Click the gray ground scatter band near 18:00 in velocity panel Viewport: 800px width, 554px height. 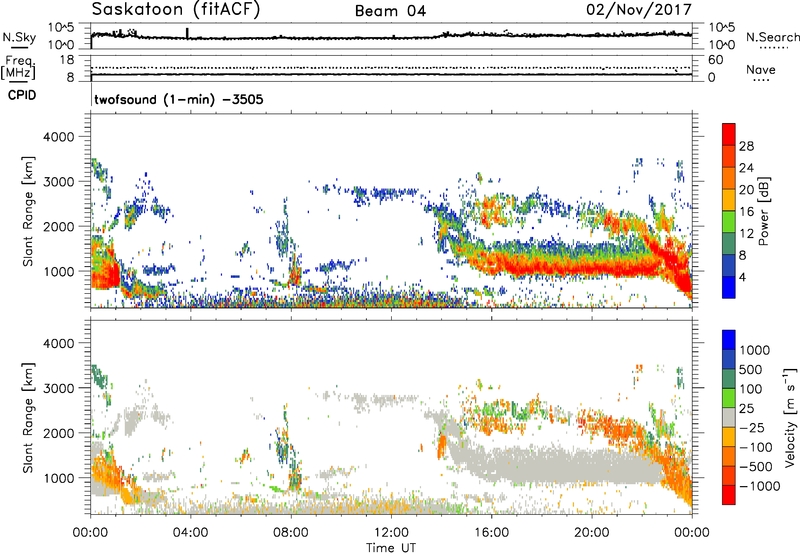(x=542, y=467)
